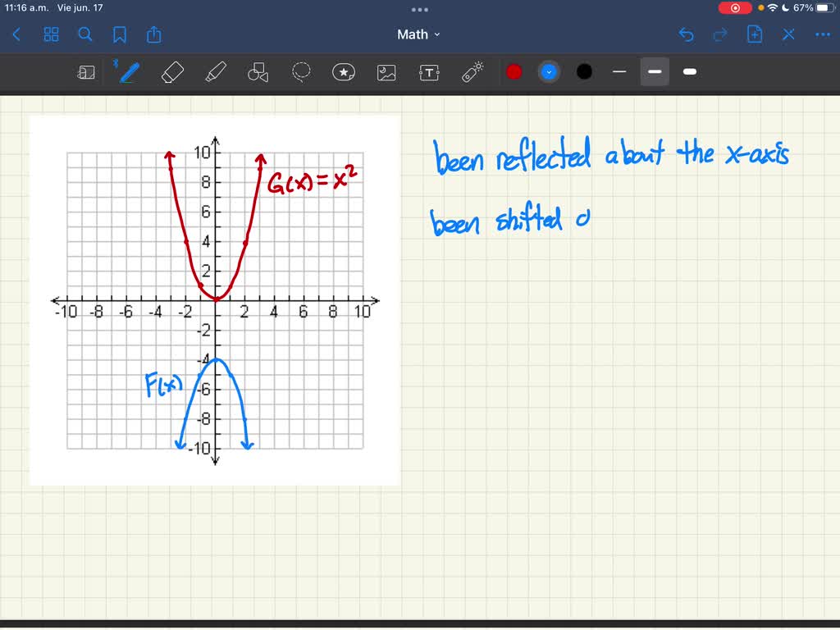Select the Eraser tool

tap(172, 72)
